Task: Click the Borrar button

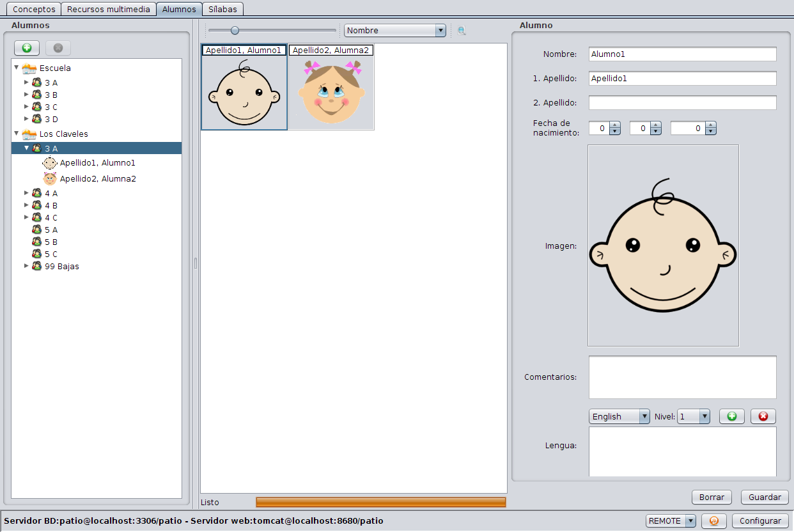Action: click(x=712, y=497)
